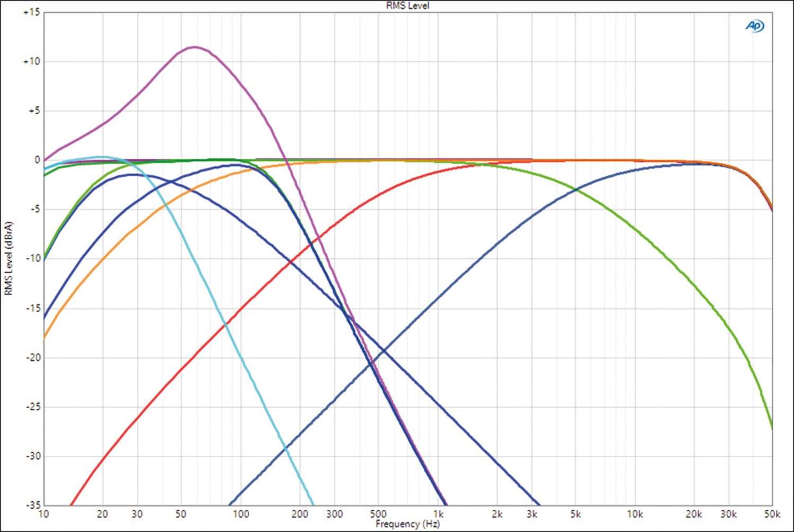Click the Frequency (Hz) axis label
794x532 pixels.
click(407, 524)
